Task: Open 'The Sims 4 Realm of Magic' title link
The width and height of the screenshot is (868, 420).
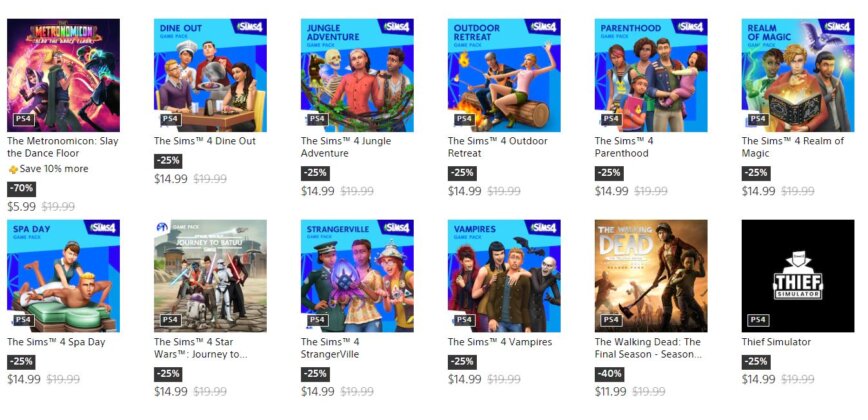Action: pos(793,147)
